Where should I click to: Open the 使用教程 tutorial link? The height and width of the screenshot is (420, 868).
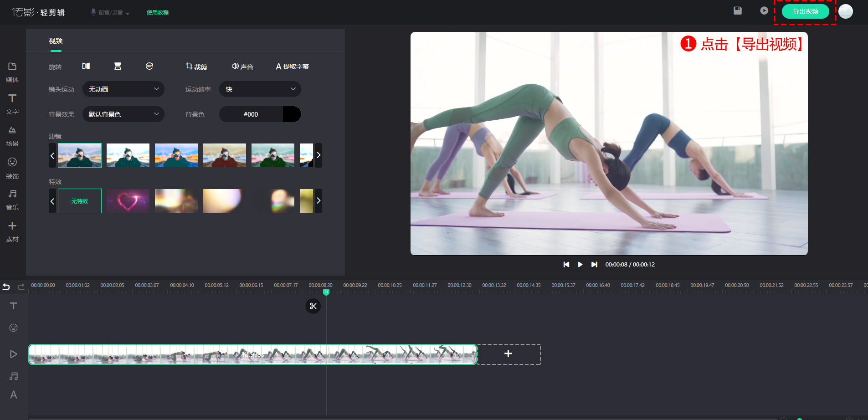pos(158,12)
